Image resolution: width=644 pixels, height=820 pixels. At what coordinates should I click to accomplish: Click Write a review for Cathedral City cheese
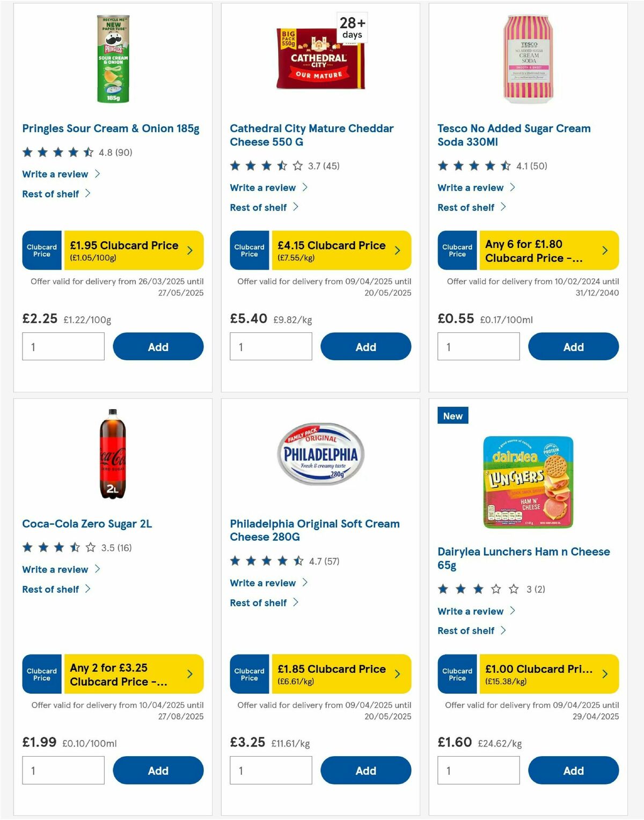pos(263,187)
